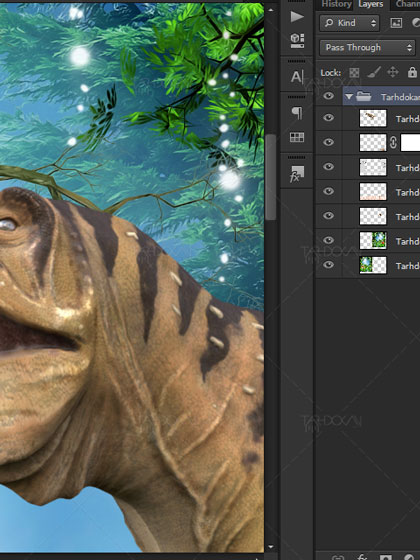Switch to the Channels tab
Image resolution: width=420 pixels, height=560 pixels.
[x=408, y=4]
